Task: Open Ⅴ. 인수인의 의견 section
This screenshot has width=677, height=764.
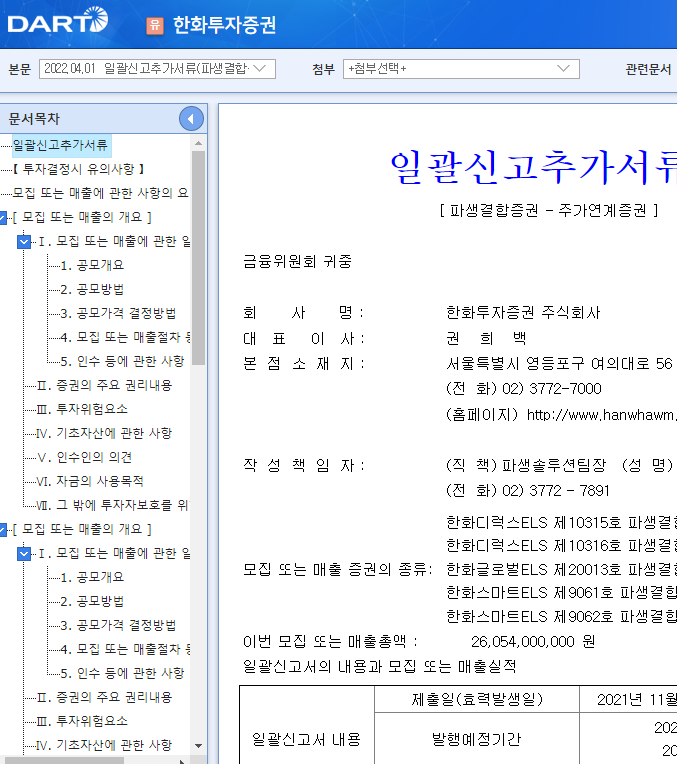Action: pyautogui.click(x=84, y=457)
